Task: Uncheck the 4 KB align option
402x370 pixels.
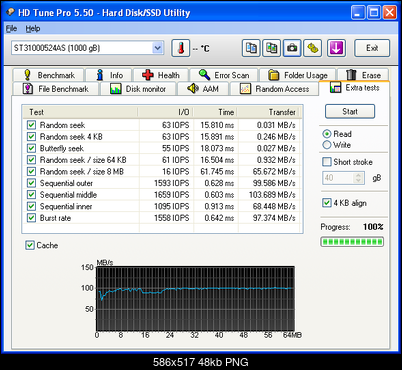Action: click(327, 203)
